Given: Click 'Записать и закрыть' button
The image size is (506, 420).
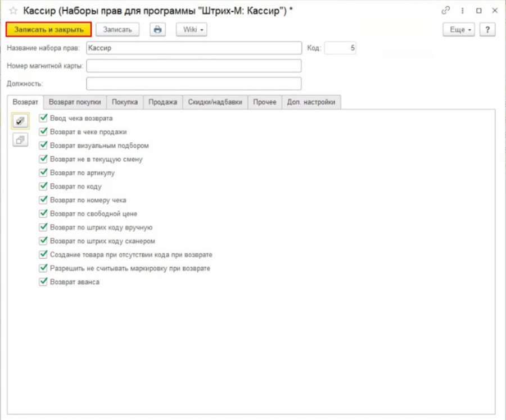Looking at the screenshot, I should tap(49, 30).
